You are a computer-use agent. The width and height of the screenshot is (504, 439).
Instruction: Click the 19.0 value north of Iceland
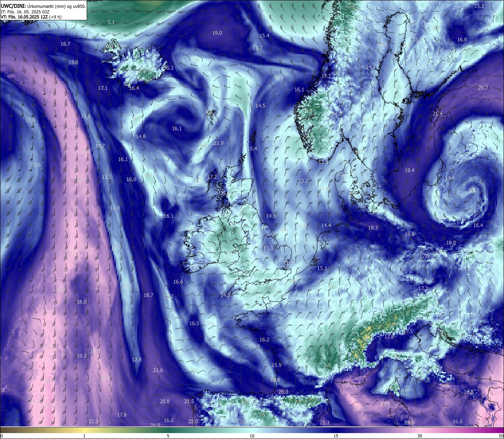(217, 33)
